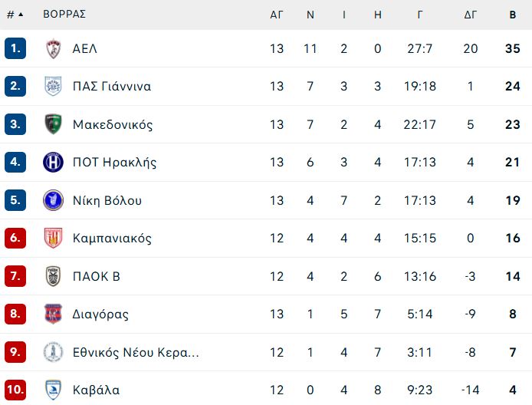The height and width of the screenshot is (405, 532).
Task: Click the Εθνικός Νέου Κερα... club emblem
Action: point(53,352)
